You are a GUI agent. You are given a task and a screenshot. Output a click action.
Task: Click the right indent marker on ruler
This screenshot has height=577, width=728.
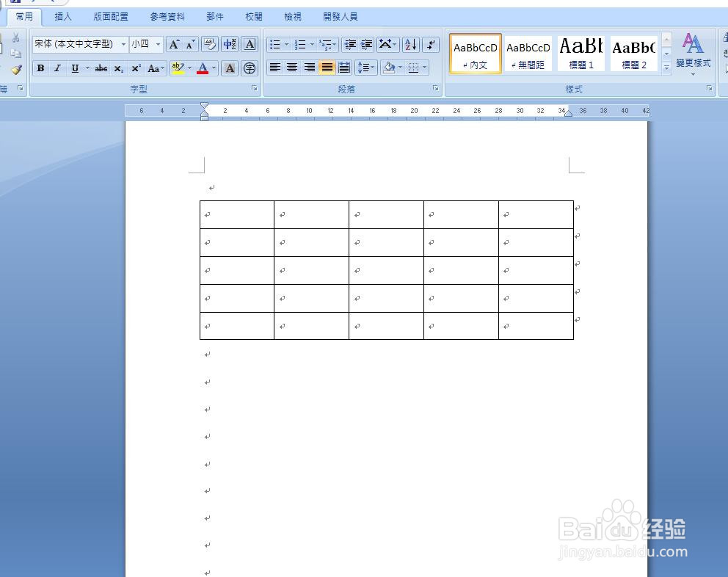[x=568, y=113]
